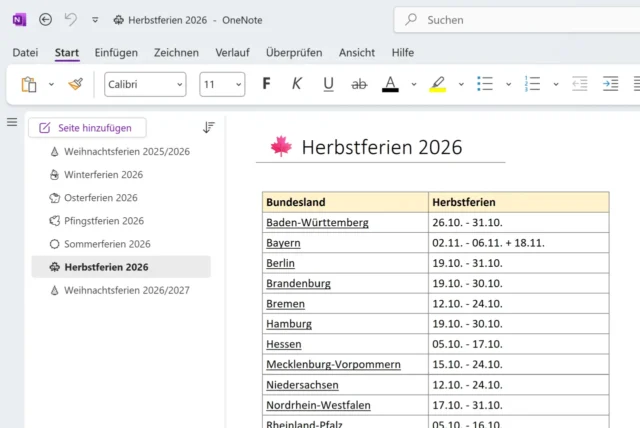
Task: Click the Seite hinzufügen button
Action: pos(87,128)
